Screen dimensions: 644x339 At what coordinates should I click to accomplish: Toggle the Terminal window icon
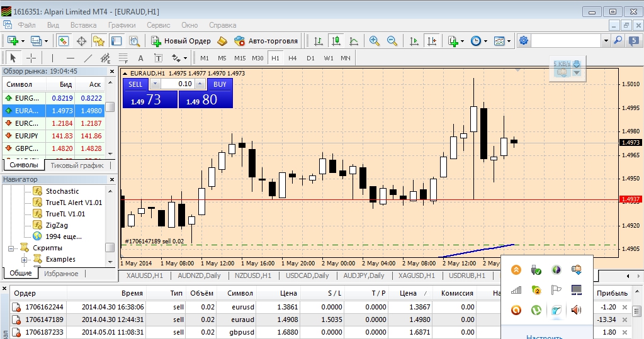pyautogui.click(x=116, y=41)
